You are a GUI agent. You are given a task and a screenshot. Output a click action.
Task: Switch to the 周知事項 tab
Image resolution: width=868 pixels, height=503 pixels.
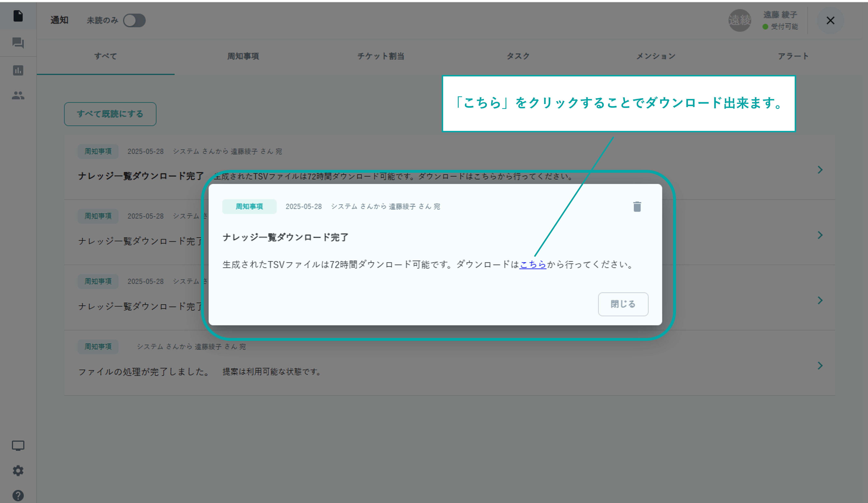pos(243,56)
